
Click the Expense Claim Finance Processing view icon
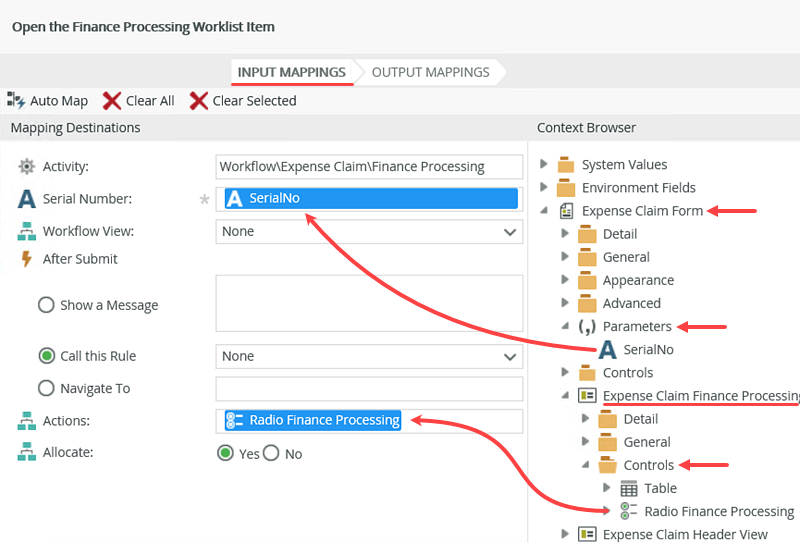point(587,396)
